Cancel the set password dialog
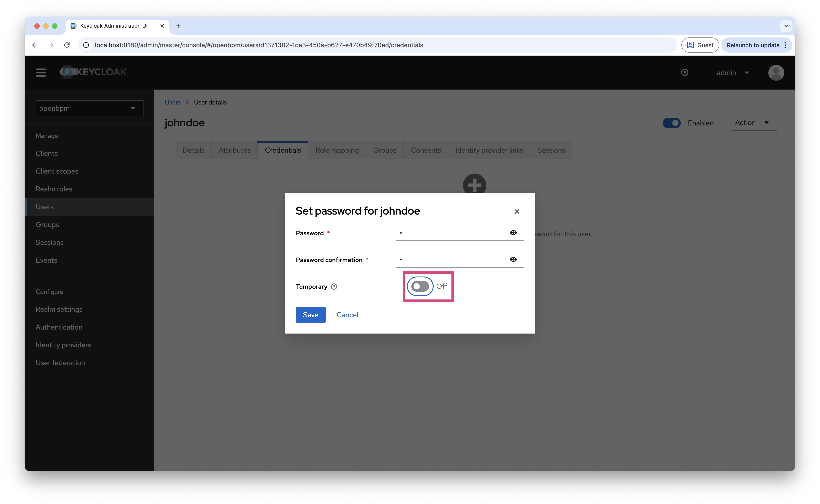Screen dimensions: 820x504 [347, 315]
